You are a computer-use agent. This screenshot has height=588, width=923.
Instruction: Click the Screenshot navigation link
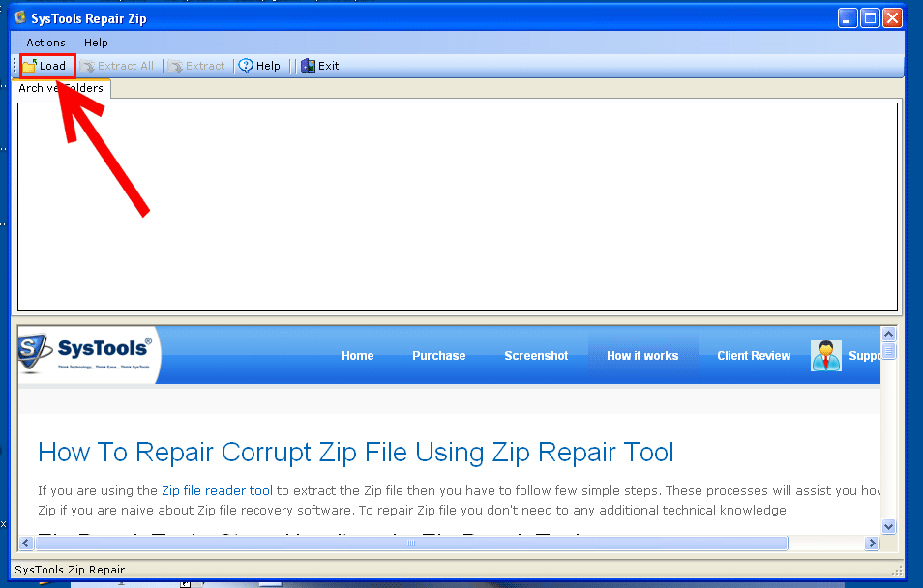pos(536,355)
